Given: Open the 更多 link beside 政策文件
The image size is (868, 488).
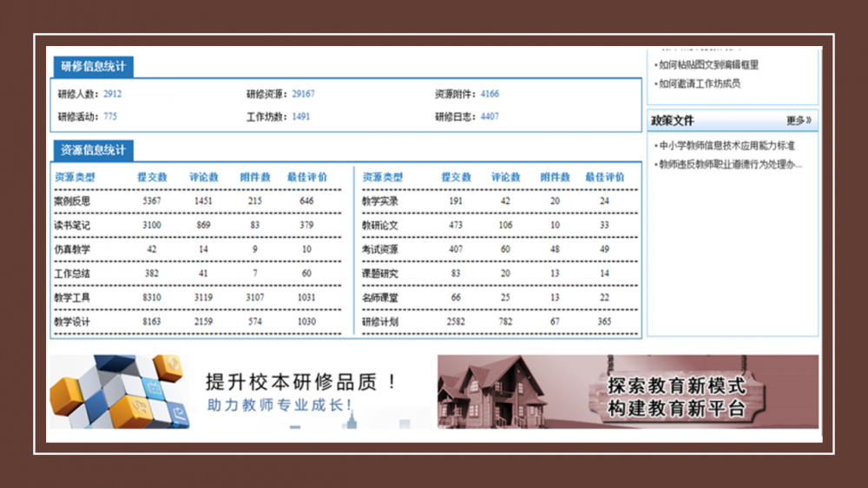Looking at the screenshot, I should click(x=799, y=121).
